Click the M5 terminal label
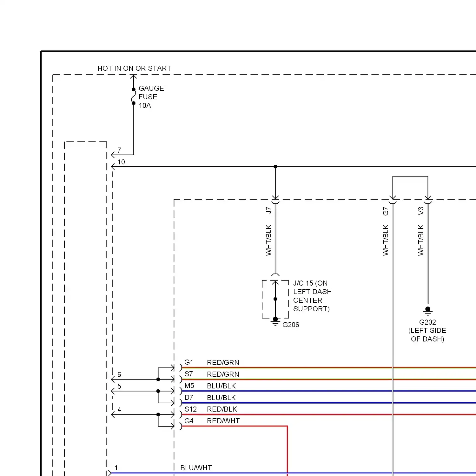The image size is (476, 476). pyautogui.click(x=189, y=386)
